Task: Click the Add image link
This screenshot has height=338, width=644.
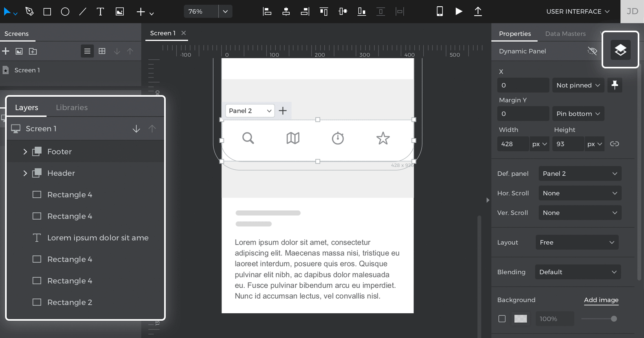Action: tap(601, 300)
